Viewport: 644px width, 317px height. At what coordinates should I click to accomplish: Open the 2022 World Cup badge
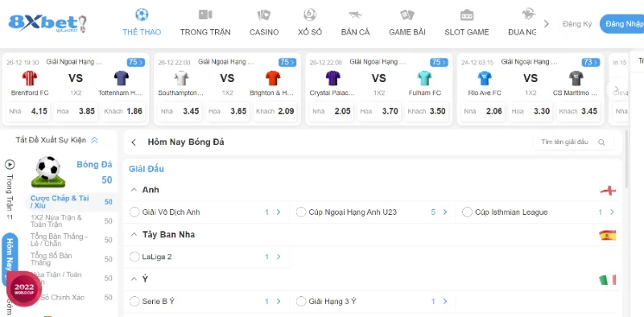pyautogui.click(x=24, y=289)
